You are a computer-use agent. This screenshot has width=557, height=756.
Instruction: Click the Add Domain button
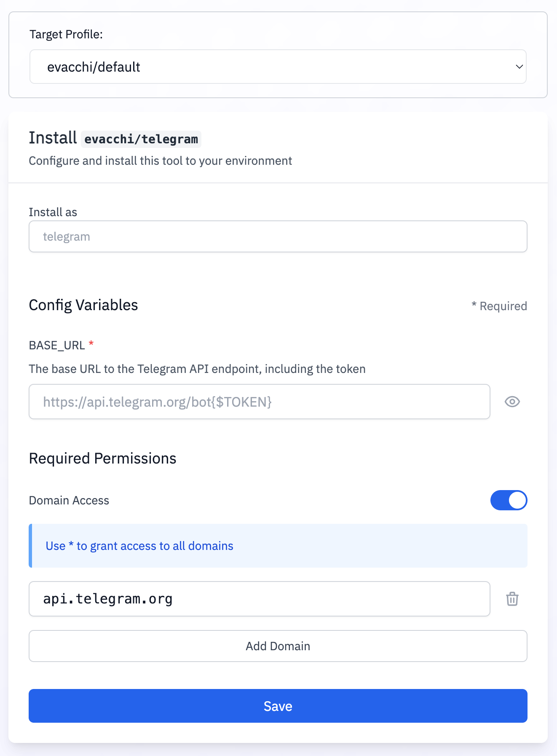click(x=278, y=646)
